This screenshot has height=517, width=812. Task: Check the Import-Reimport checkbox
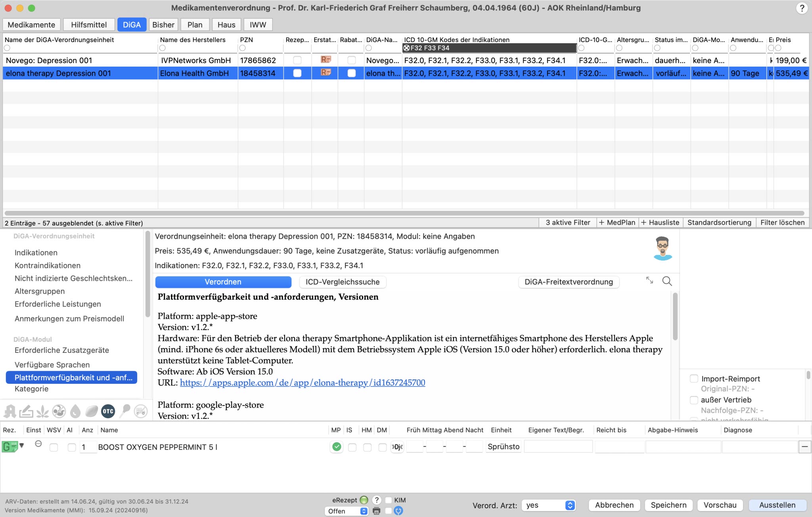point(694,379)
